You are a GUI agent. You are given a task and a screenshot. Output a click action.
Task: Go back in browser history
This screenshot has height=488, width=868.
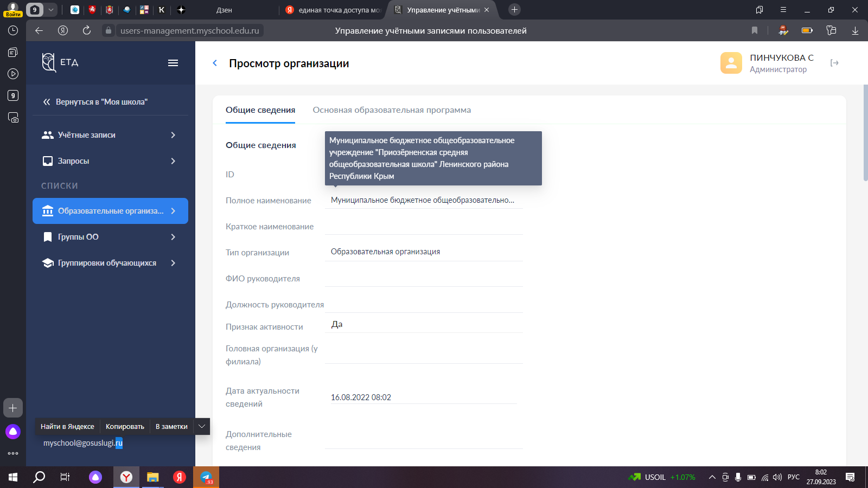click(x=39, y=30)
